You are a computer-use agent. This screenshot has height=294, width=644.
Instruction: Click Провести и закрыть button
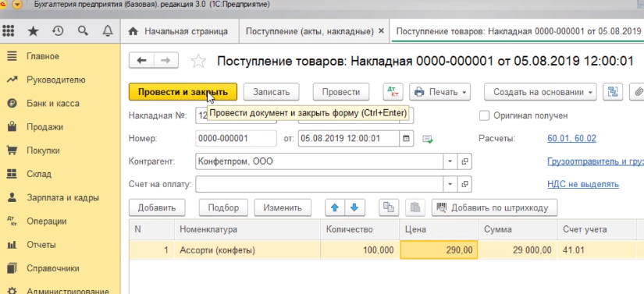[x=183, y=92]
